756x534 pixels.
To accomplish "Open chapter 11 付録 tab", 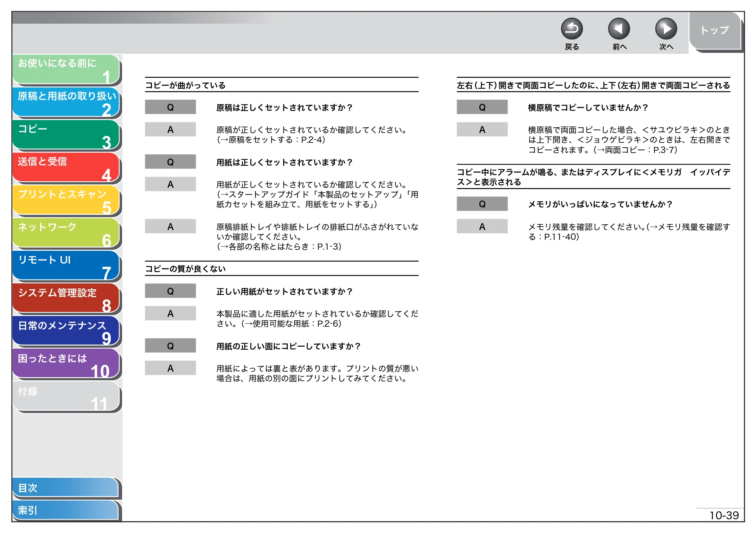I will click(66, 397).
